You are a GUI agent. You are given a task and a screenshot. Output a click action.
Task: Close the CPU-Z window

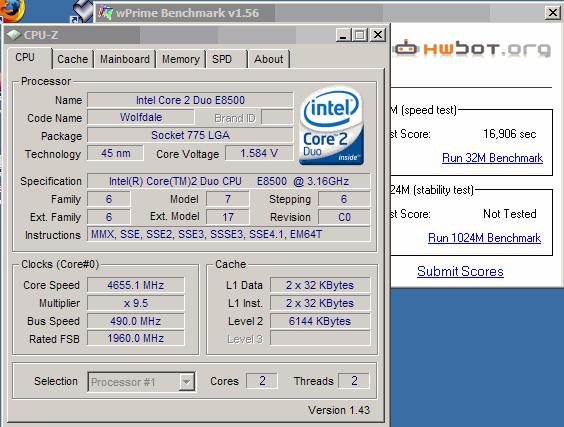pos(378,35)
